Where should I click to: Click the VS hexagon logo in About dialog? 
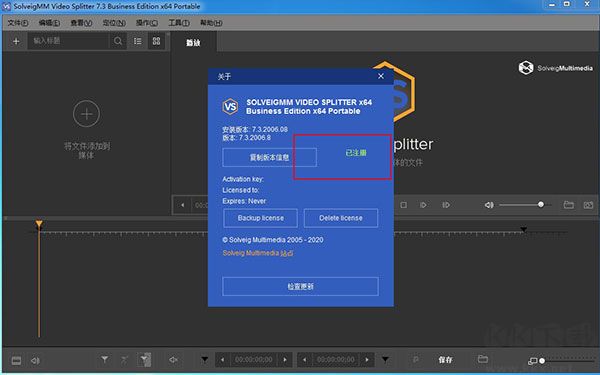pyautogui.click(x=231, y=106)
